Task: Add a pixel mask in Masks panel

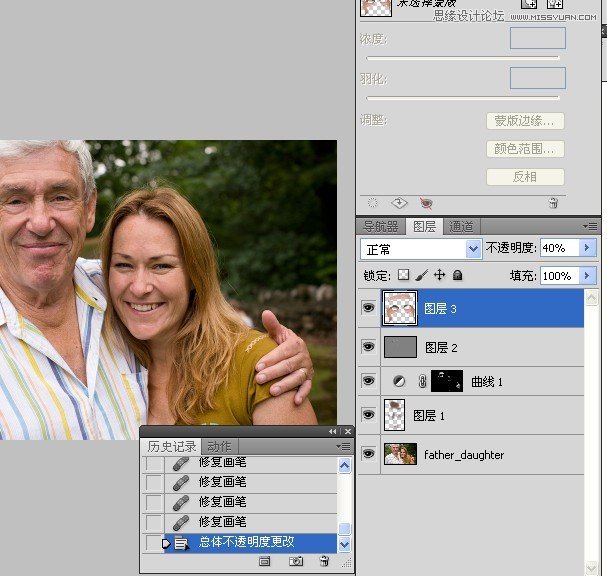Action: [529, 4]
